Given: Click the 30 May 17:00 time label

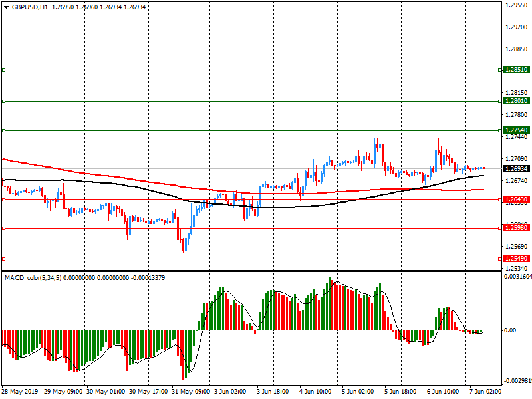Looking at the screenshot, I should coord(148,392).
